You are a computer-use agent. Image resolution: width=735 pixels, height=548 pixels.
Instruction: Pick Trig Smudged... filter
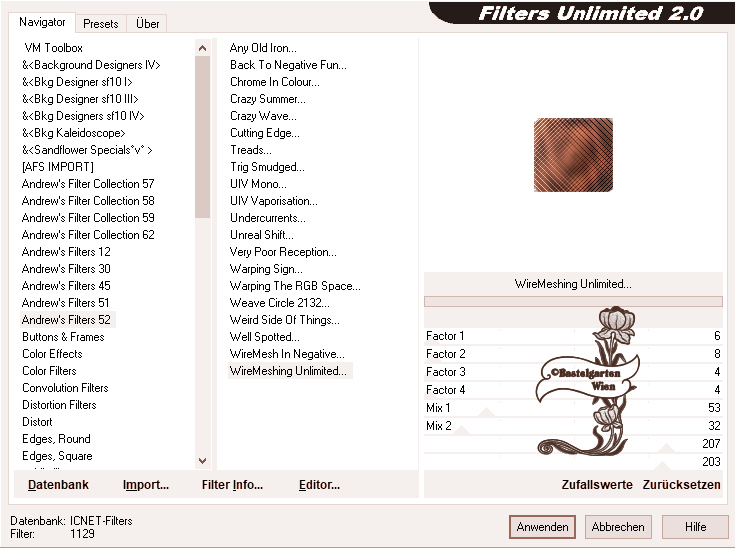tap(267, 167)
